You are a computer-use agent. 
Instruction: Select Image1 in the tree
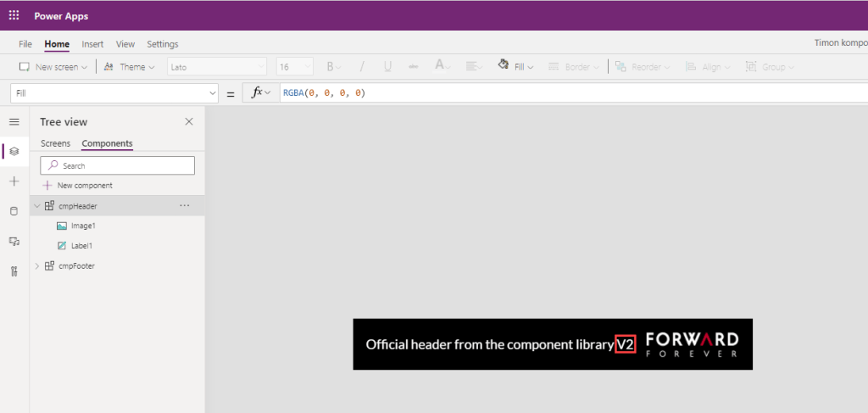tap(83, 226)
